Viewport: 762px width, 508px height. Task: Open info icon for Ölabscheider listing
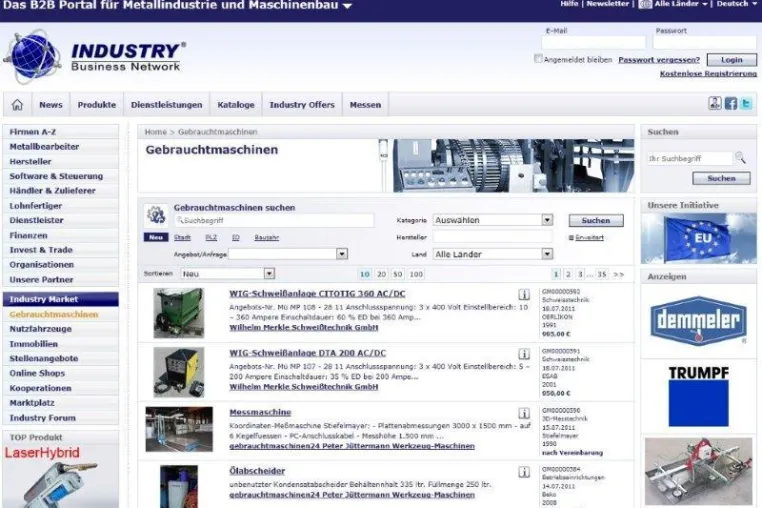tap(524, 472)
